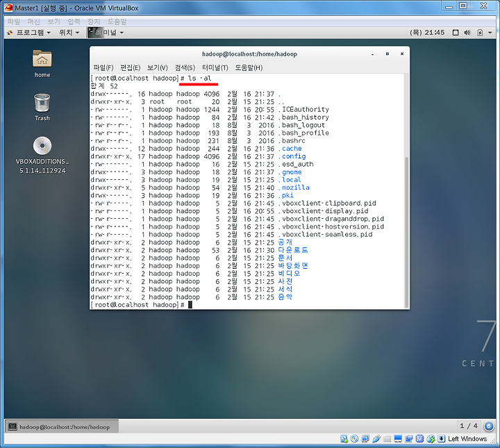Click the .esd_auth file name
Image resolution: width=500 pixels, height=448 pixels.
coord(296,164)
